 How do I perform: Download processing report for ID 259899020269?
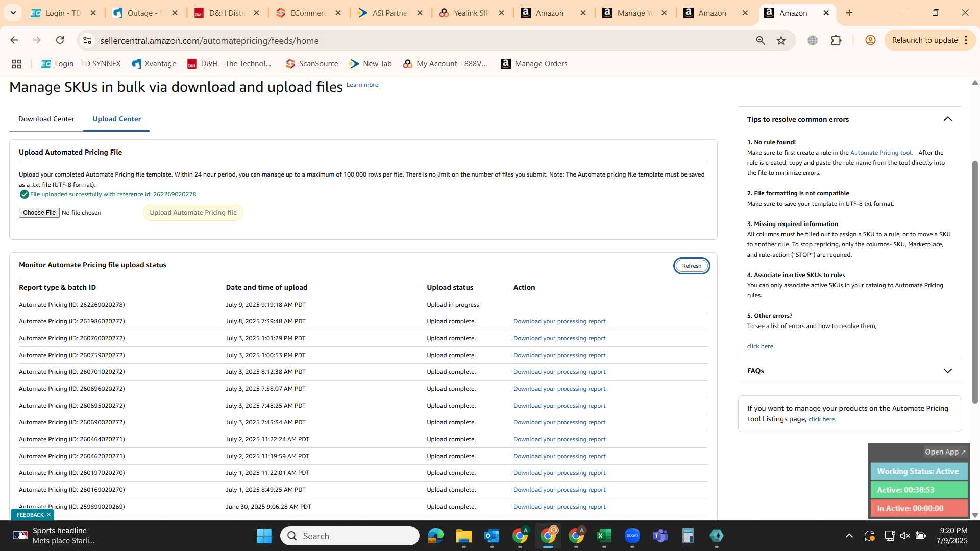(559, 507)
